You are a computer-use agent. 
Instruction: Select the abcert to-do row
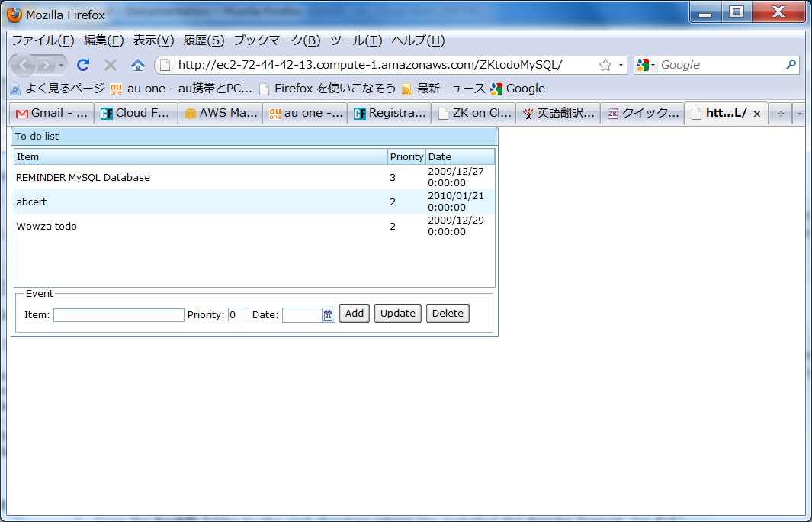tap(254, 201)
